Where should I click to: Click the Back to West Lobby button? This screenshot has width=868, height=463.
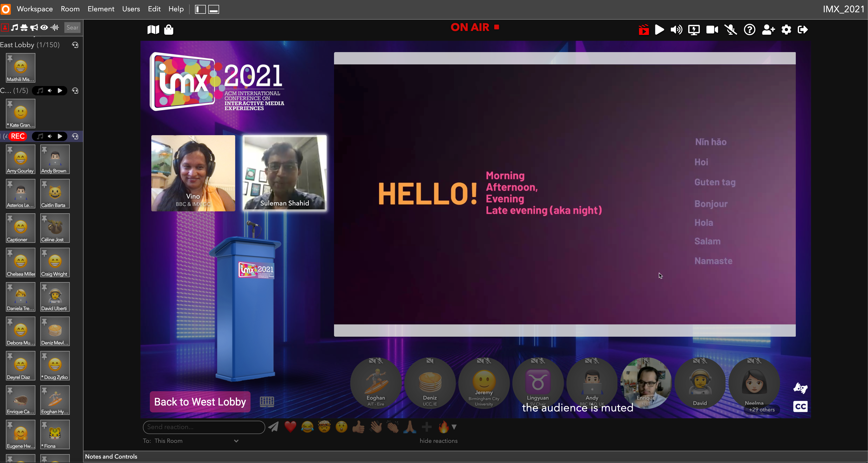click(200, 402)
